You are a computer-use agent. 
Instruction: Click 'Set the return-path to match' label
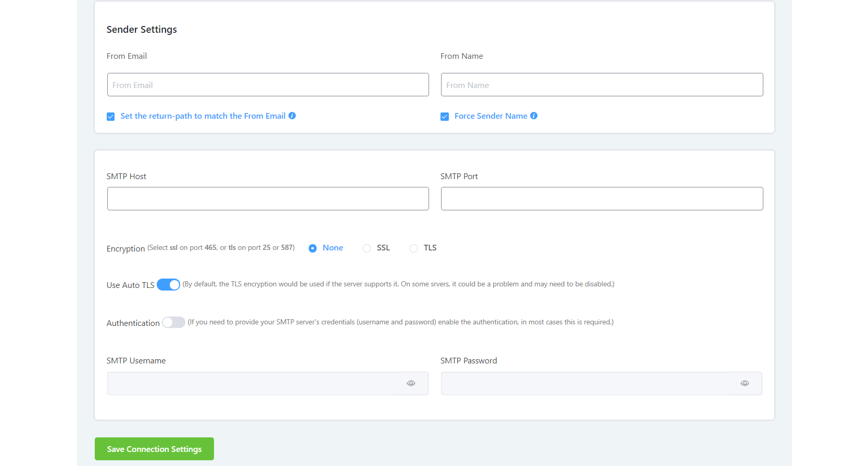tap(203, 116)
